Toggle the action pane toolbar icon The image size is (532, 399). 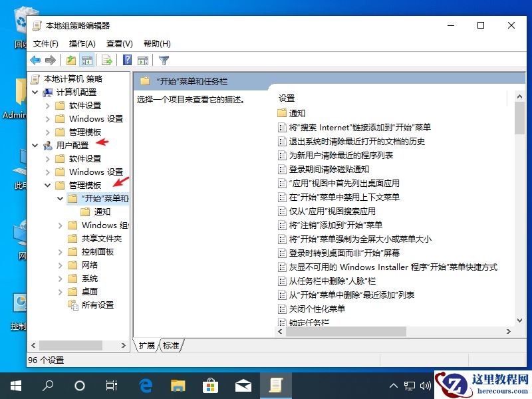point(144,60)
